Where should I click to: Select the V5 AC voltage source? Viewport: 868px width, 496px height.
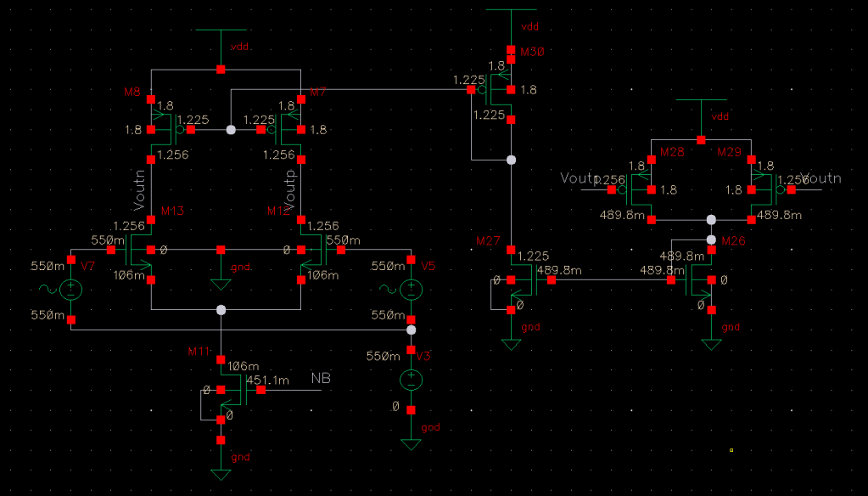click(x=411, y=289)
